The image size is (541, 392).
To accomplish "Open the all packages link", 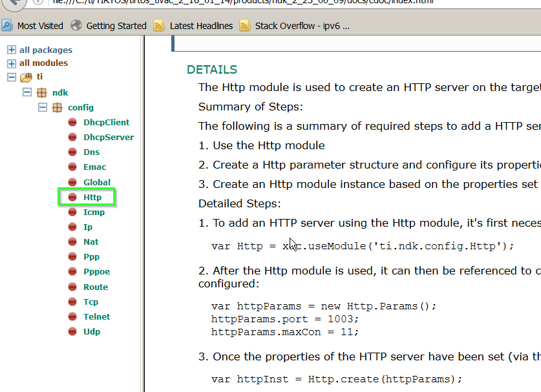I will click(46, 50).
